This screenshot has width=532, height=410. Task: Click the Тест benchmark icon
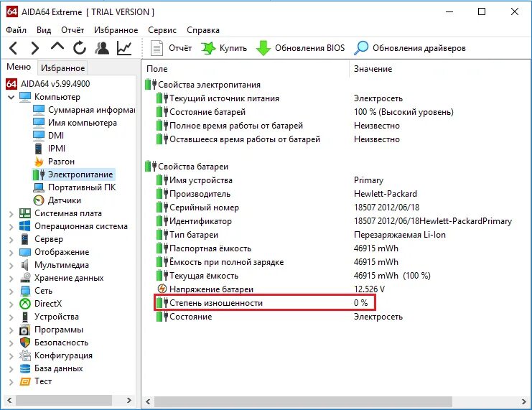pyautogui.click(x=25, y=381)
